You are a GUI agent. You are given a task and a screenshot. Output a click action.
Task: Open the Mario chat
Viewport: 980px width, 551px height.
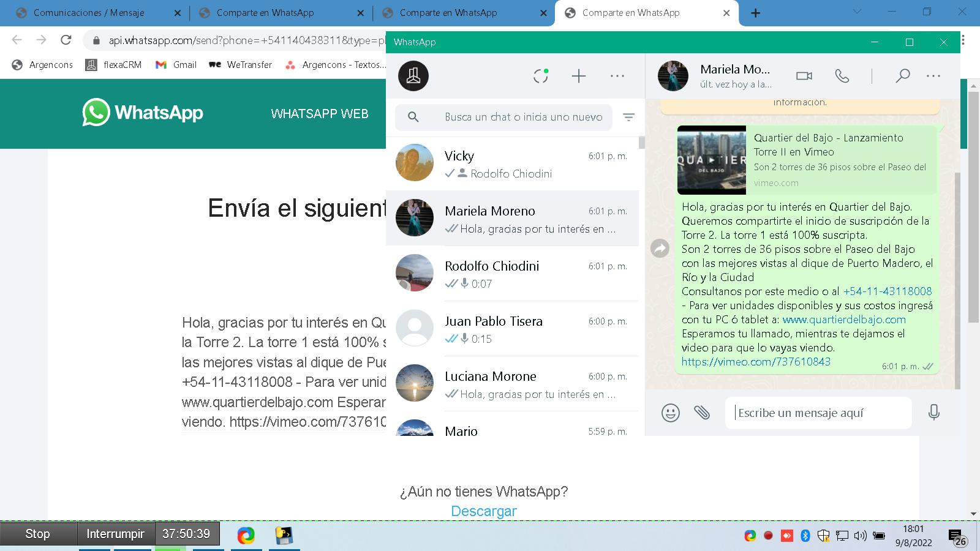pyautogui.click(x=512, y=424)
